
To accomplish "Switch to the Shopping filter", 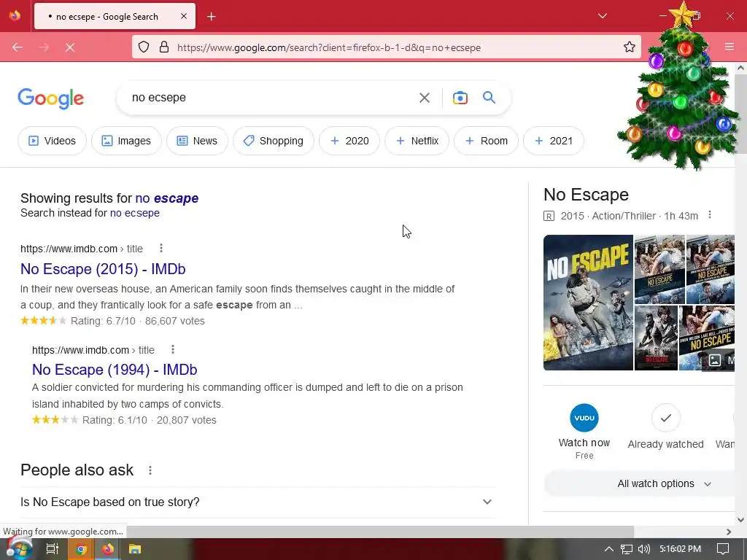I will pyautogui.click(x=274, y=141).
